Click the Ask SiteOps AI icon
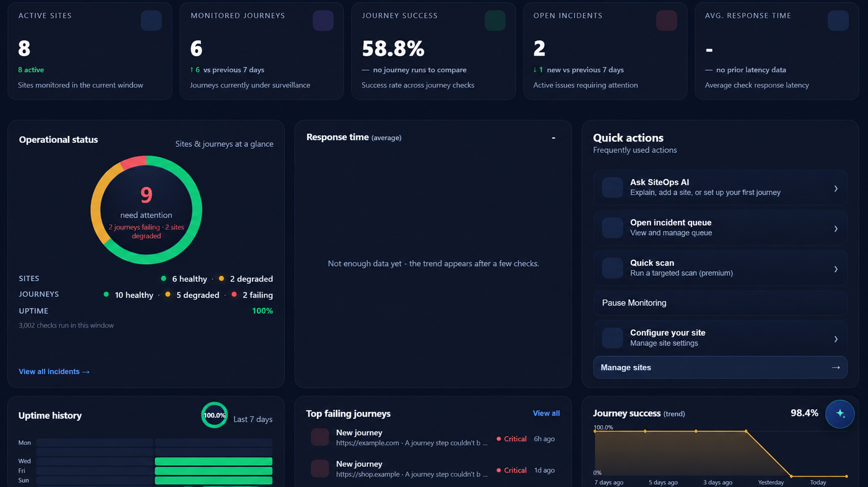The height and width of the screenshot is (487, 868). (x=612, y=187)
